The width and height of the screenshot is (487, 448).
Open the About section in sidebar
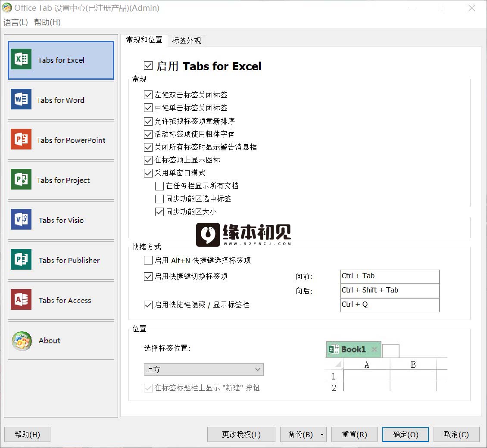click(61, 340)
